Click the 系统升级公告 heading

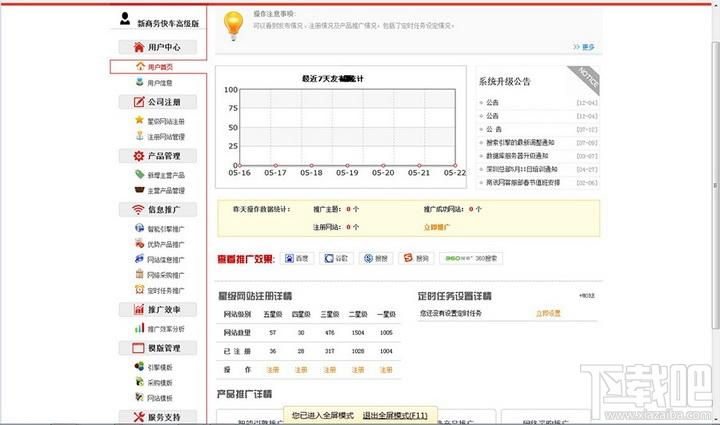tap(505, 82)
